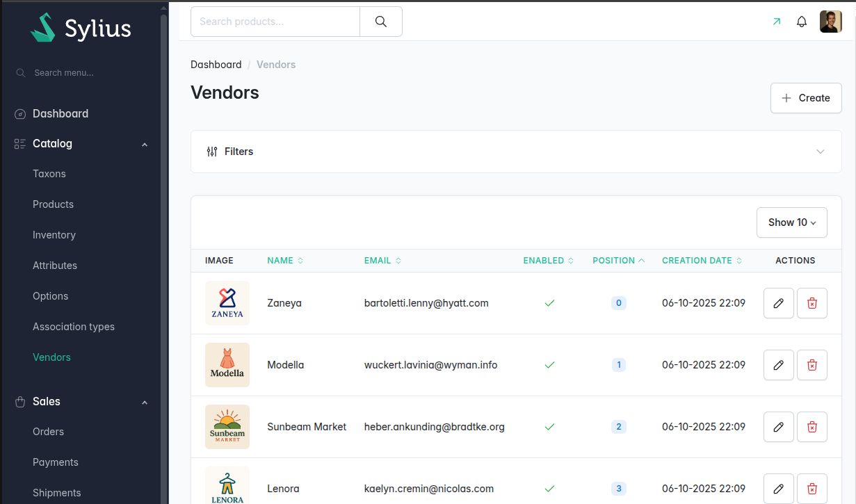This screenshot has width=856, height=504.
Task: Collapse the Sales menu section
Action: [145, 403]
